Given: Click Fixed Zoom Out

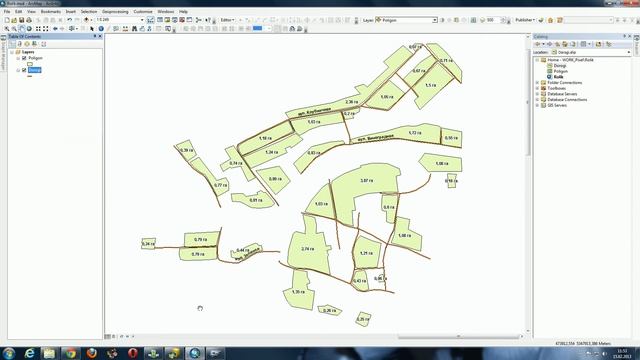Looking at the screenshot, I should coord(45,29).
